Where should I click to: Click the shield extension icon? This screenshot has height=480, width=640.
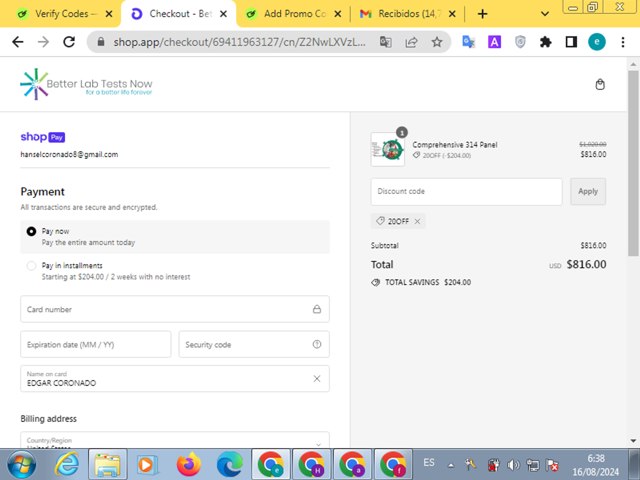[520, 42]
